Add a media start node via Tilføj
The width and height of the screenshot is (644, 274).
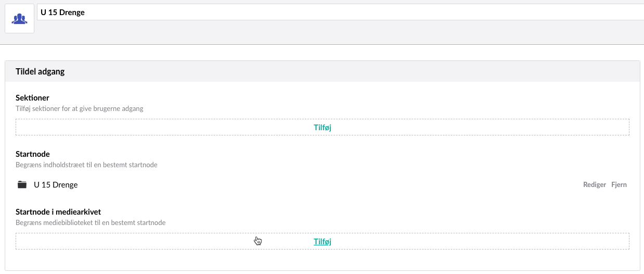coord(323,241)
